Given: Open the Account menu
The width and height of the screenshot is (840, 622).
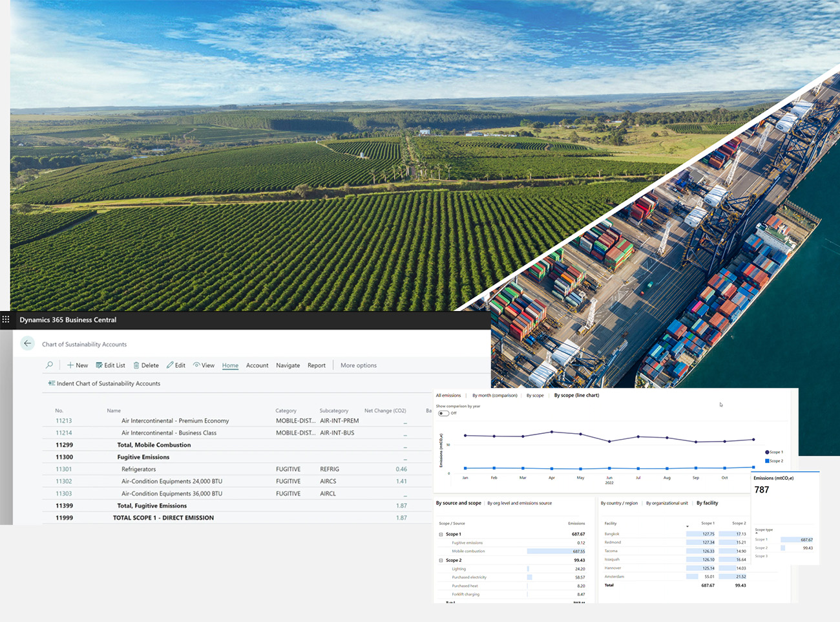Looking at the screenshot, I should coord(257,365).
